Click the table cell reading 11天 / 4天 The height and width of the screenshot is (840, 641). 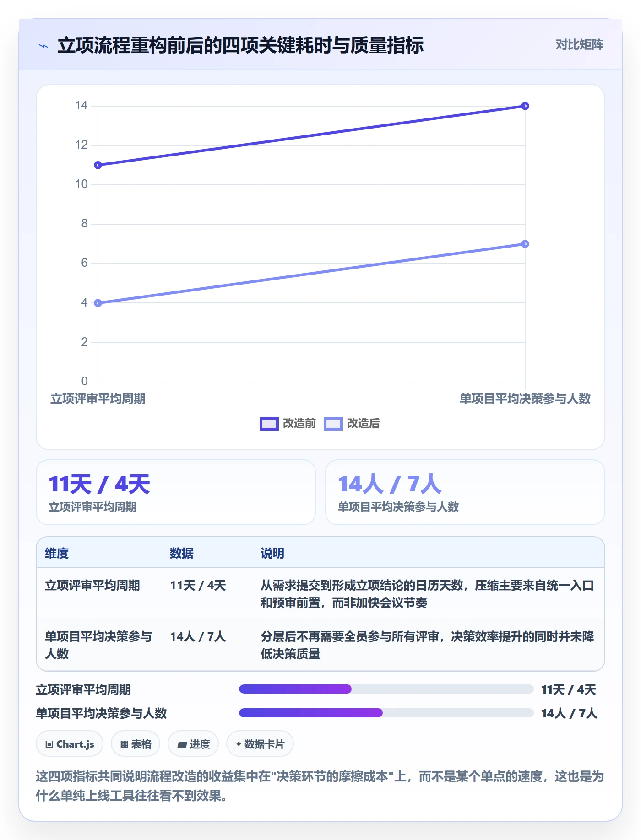click(x=198, y=585)
